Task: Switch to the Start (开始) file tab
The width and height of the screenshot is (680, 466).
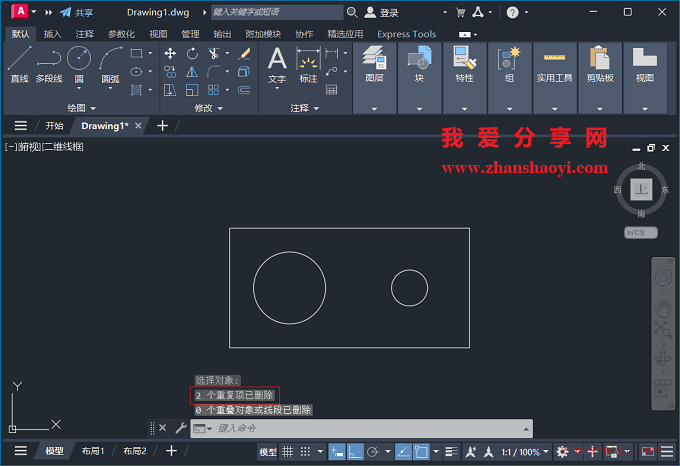Action: (54, 126)
